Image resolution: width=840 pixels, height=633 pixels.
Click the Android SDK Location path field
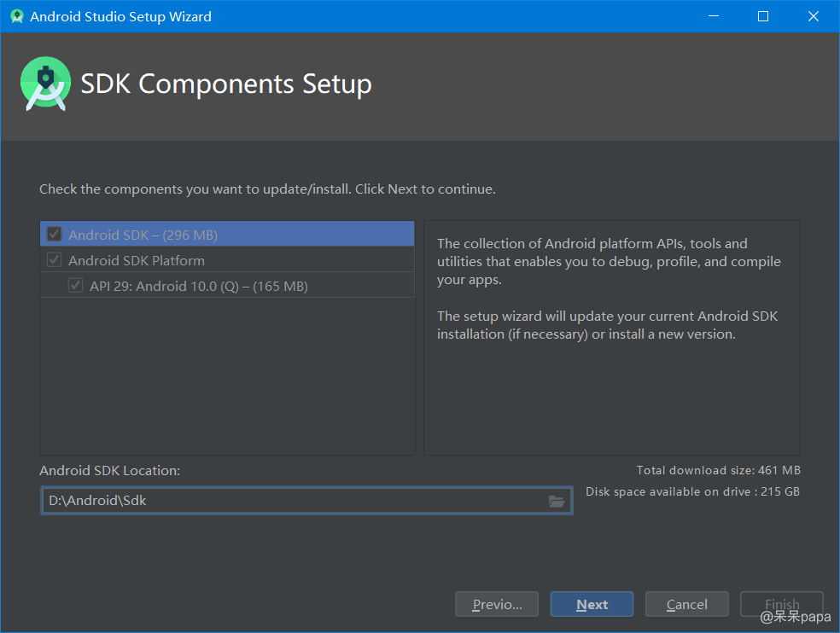[306, 501]
